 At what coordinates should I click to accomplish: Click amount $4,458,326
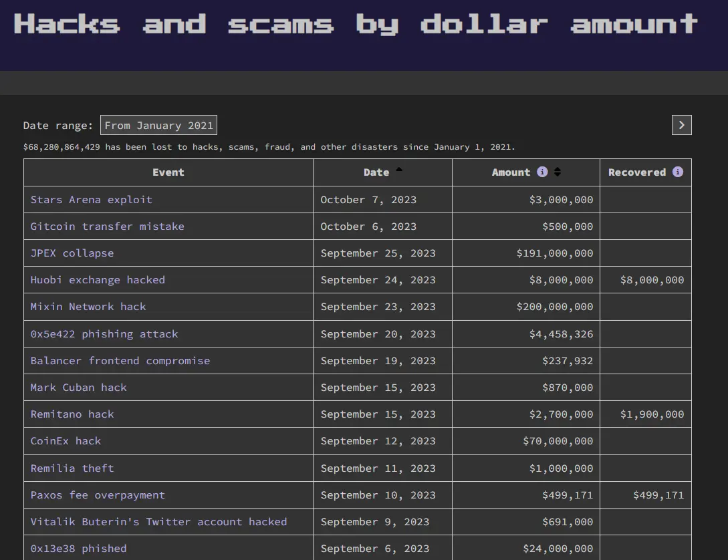(561, 334)
